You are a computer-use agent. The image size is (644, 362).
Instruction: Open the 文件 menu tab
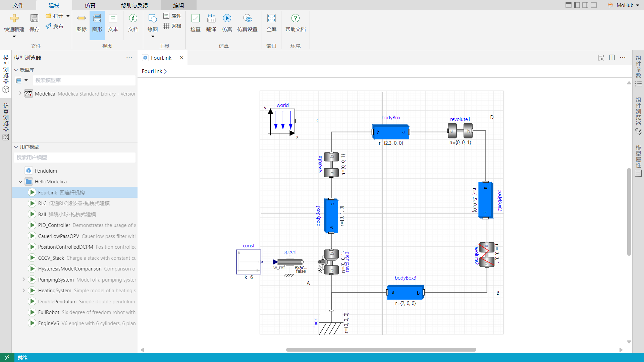[x=18, y=5]
